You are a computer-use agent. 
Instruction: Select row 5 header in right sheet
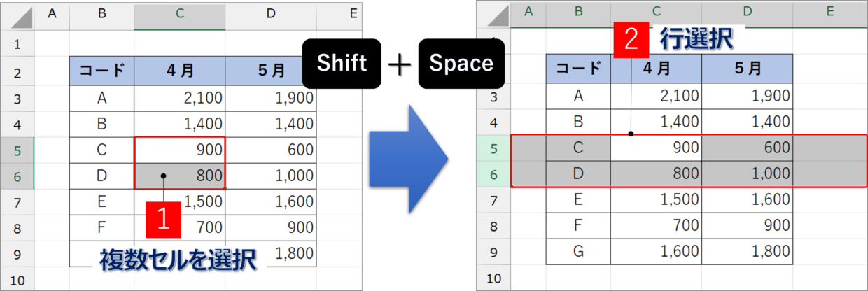pos(493,148)
